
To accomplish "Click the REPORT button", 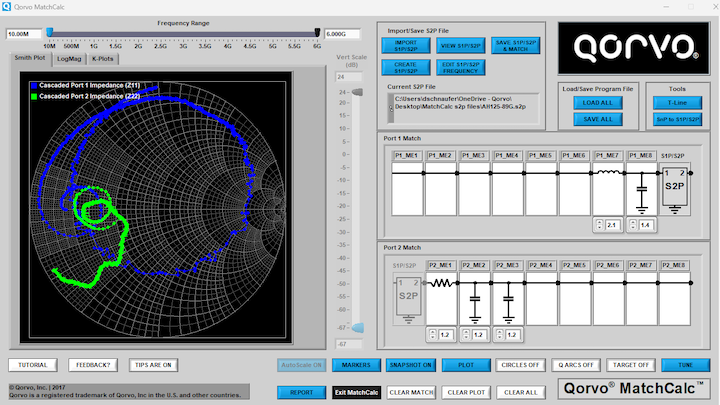I will point(301,393).
